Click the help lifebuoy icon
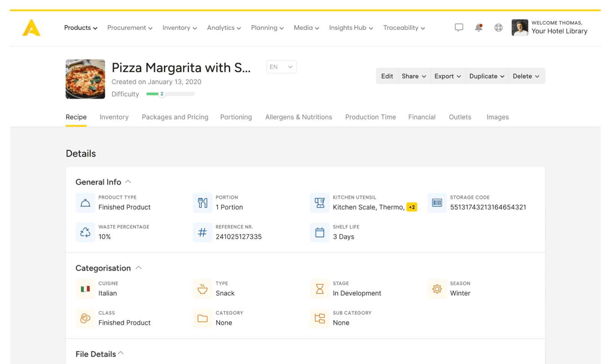Viewport: 611px width, 364px height. 498,27
